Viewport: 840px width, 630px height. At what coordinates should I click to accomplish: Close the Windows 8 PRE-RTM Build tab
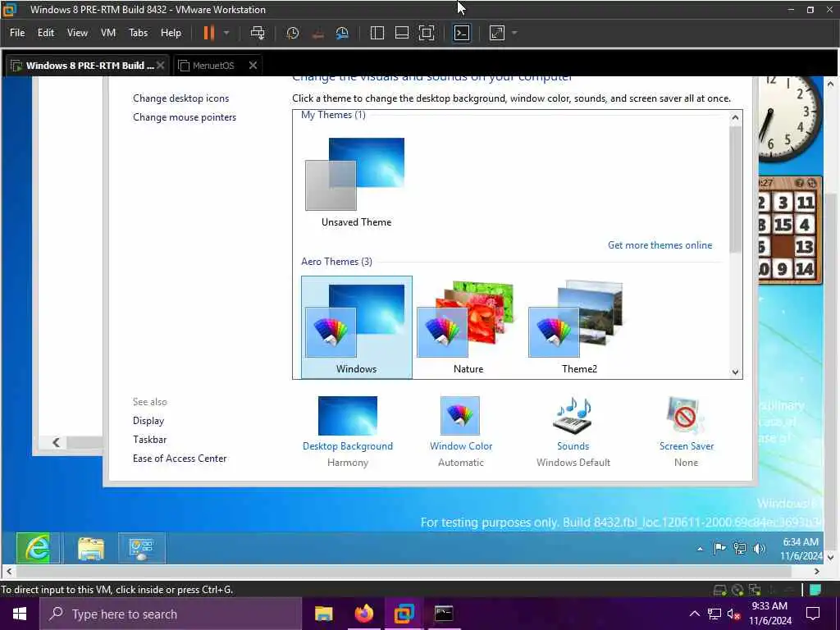pos(160,66)
